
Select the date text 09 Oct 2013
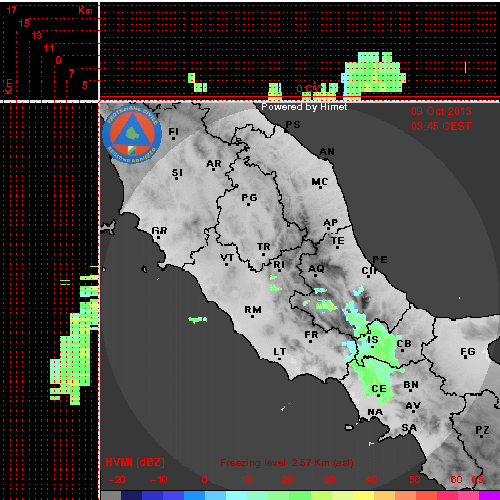tap(441, 111)
